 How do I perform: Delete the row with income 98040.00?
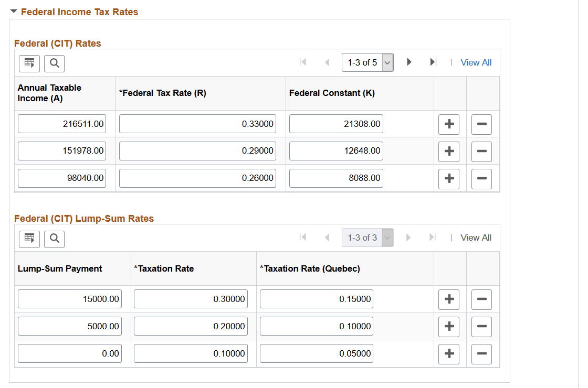coord(481,178)
